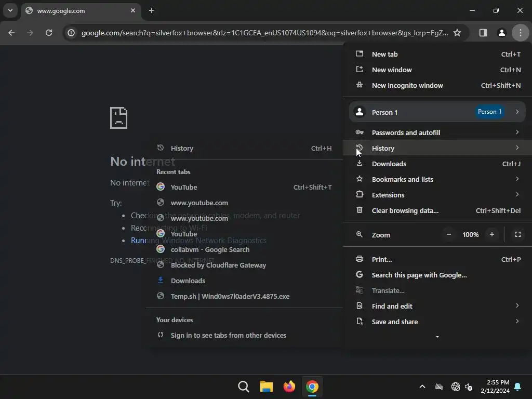Expand Person 1 submenu chevron
Screen dimensions: 532x399
(x=517, y=112)
